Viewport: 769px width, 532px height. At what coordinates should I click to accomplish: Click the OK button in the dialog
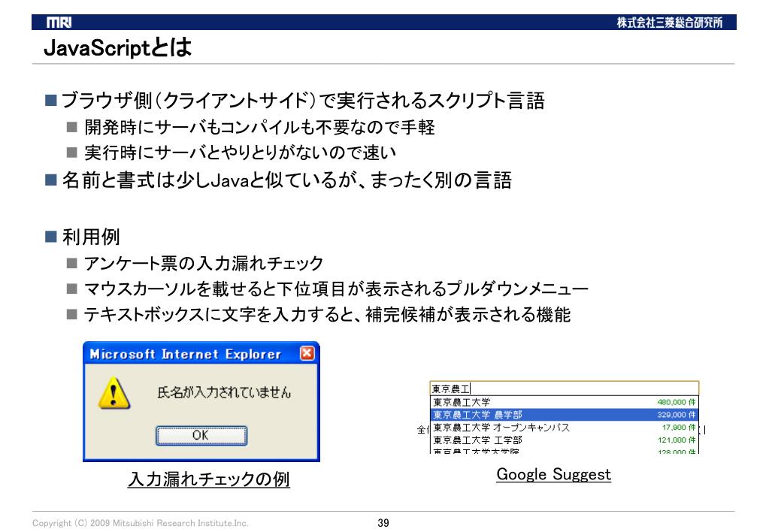point(201,436)
